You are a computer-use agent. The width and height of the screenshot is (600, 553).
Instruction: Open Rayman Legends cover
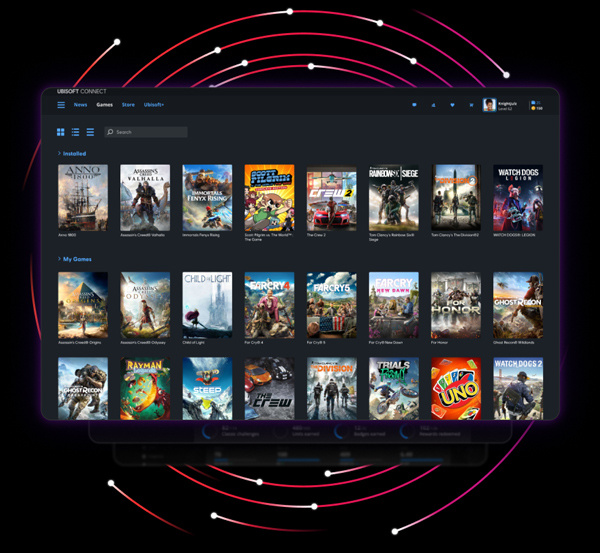tap(145, 388)
